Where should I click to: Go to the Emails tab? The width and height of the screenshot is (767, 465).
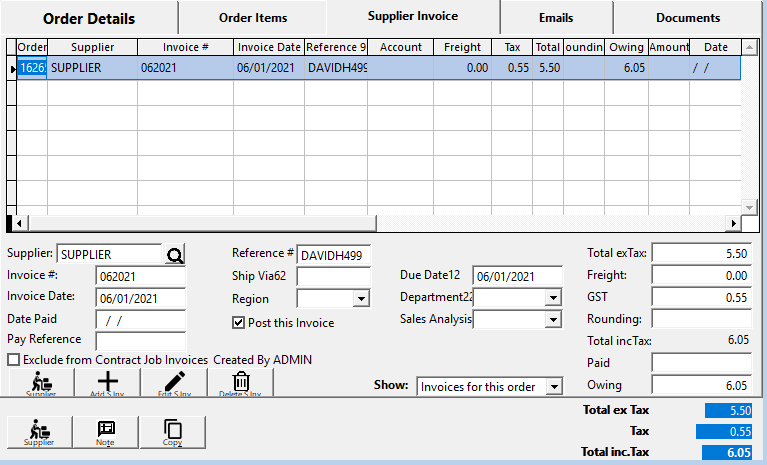tap(555, 18)
